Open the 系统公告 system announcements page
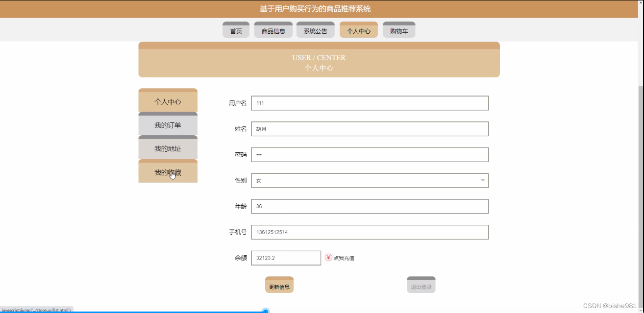Viewport: 644px width, 313px height. coord(315,29)
